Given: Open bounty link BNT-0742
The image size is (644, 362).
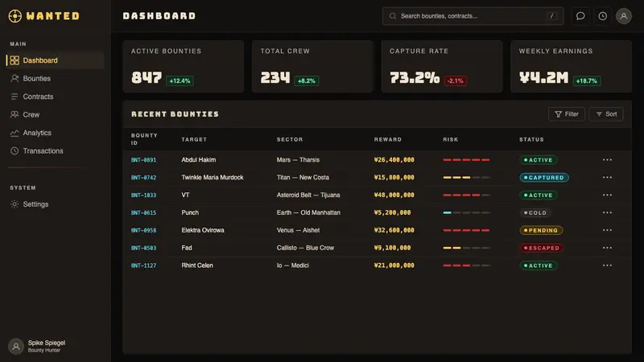Looking at the screenshot, I should tap(143, 178).
